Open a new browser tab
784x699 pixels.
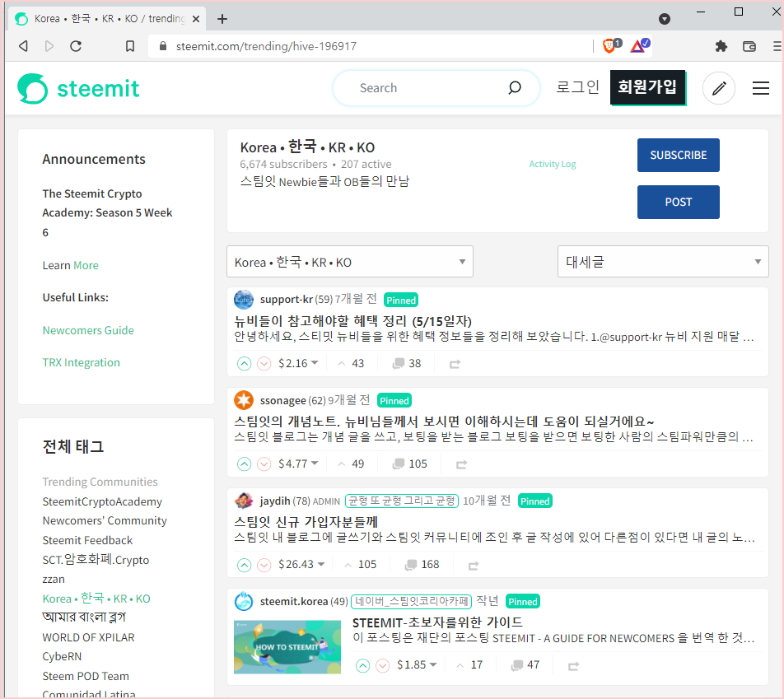click(x=222, y=19)
